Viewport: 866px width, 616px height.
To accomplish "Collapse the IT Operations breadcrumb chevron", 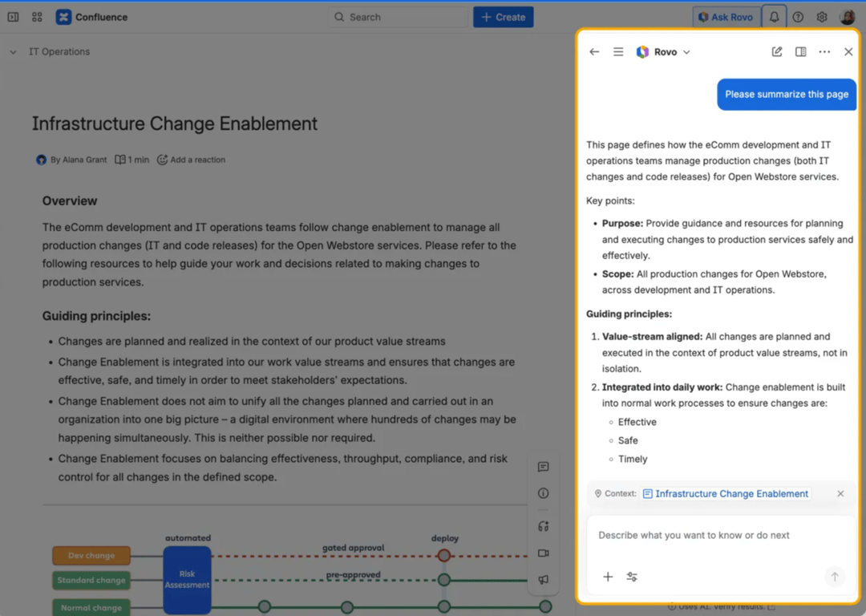I will [x=14, y=52].
